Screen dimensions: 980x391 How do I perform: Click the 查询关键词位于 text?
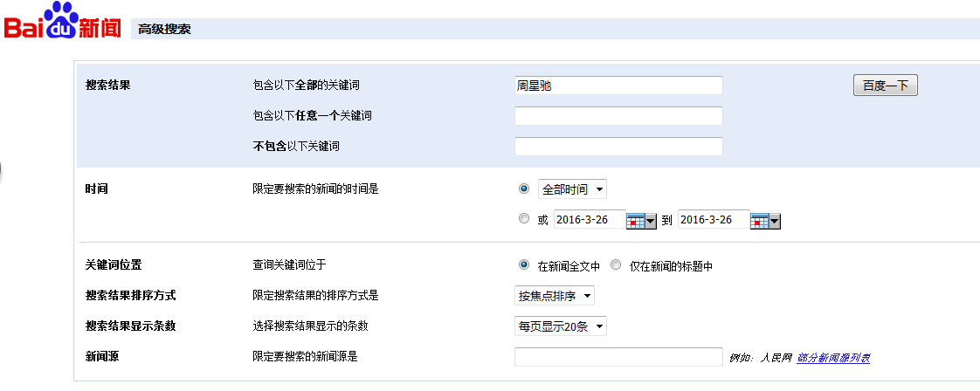(x=289, y=264)
